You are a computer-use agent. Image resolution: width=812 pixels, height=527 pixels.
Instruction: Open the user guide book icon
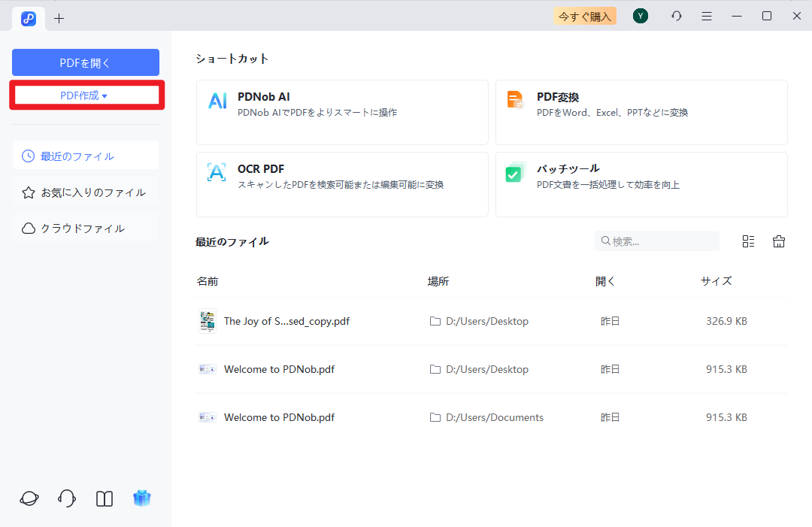pos(104,498)
